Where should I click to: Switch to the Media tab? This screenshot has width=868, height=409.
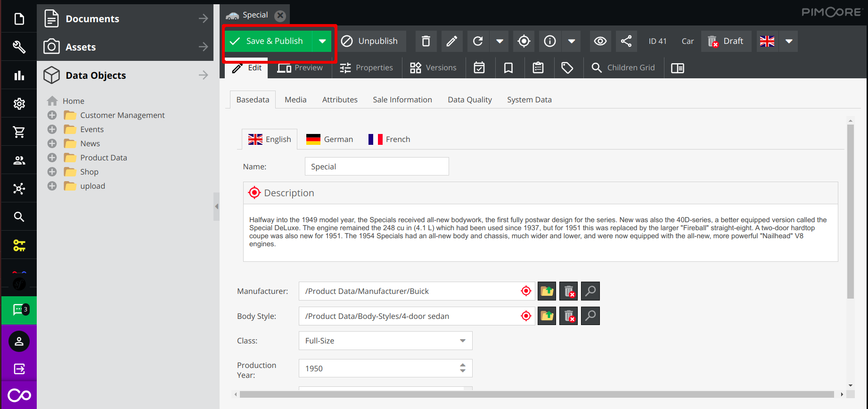point(295,100)
